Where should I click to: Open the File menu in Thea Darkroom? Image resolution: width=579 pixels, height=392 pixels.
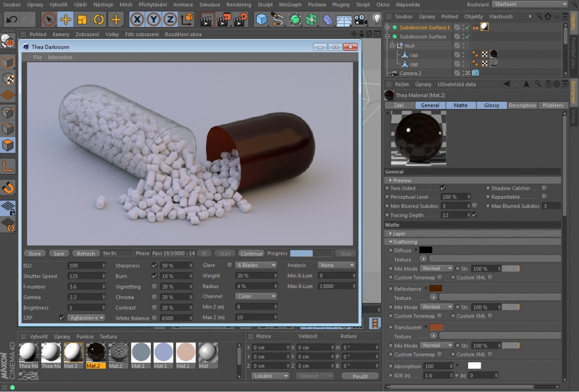coord(37,57)
